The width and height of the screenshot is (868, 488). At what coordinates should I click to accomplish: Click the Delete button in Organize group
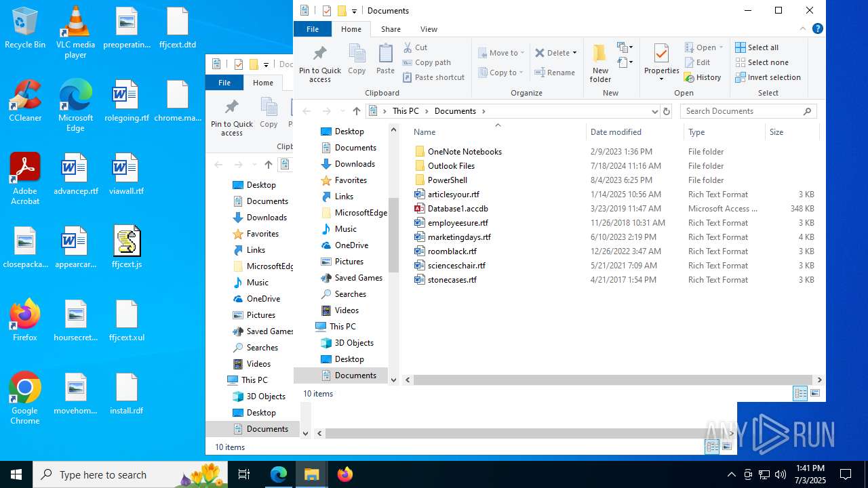pyautogui.click(x=555, y=53)
